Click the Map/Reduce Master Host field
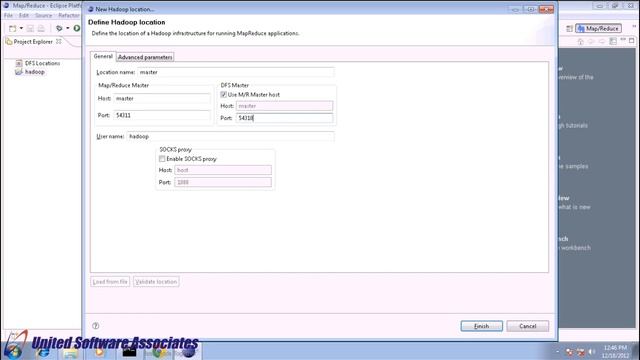 (x=162, y=98)
